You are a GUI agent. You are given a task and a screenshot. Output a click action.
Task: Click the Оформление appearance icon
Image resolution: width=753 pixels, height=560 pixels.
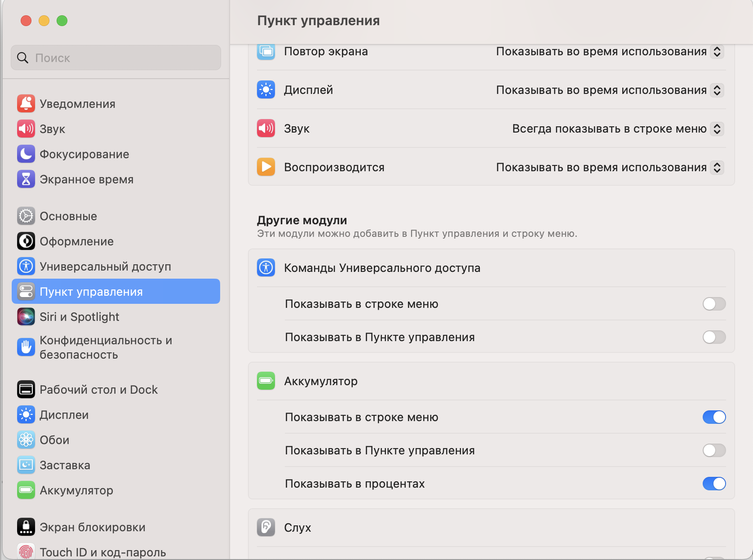coord(26,241)
